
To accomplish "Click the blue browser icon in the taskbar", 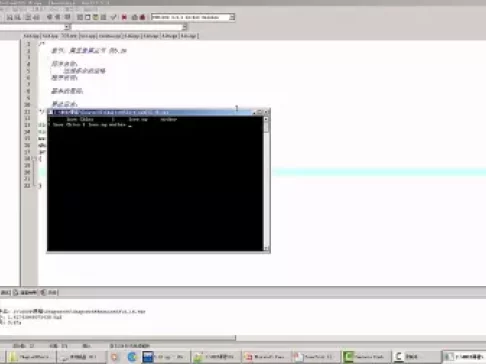I will (132, 357).
